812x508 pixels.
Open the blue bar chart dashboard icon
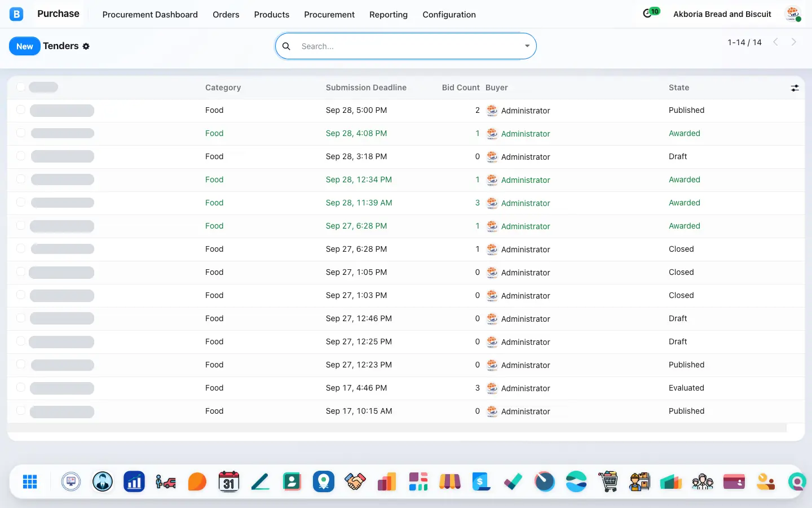134,481
